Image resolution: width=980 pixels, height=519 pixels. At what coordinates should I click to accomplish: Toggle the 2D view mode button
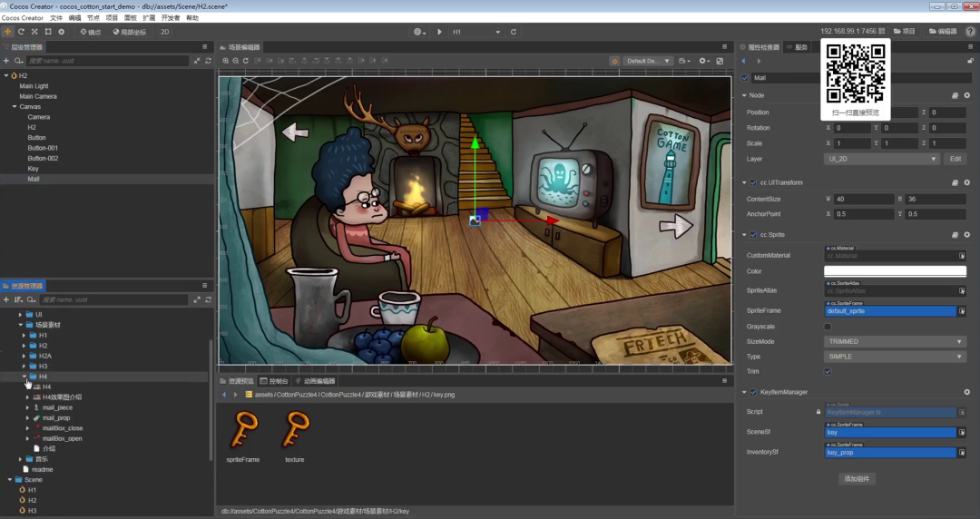pos(165,32)
